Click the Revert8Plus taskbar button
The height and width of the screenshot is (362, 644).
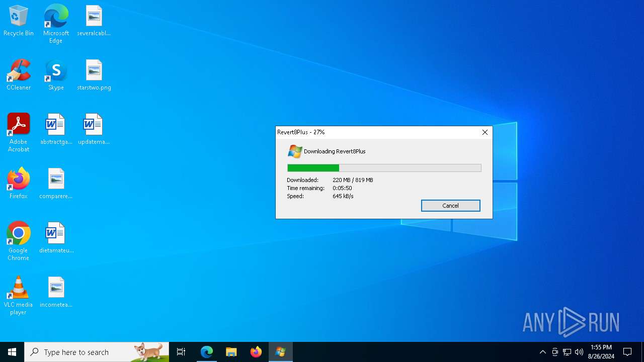[280, 352]
